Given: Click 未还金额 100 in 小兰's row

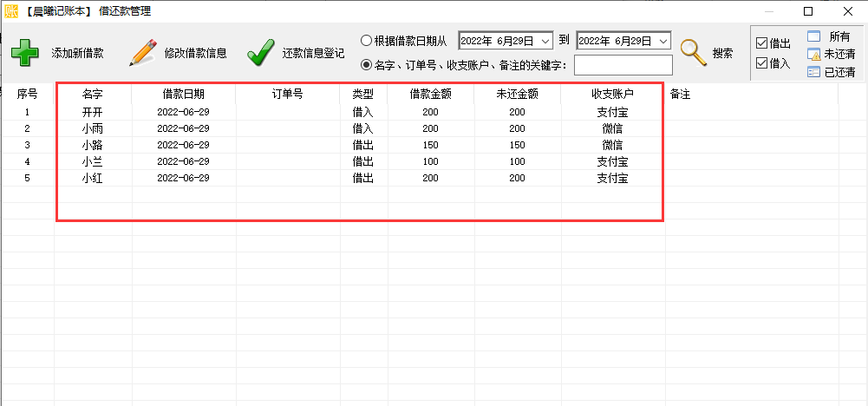Looking at the screenshot, I should [x=517, y=161].
